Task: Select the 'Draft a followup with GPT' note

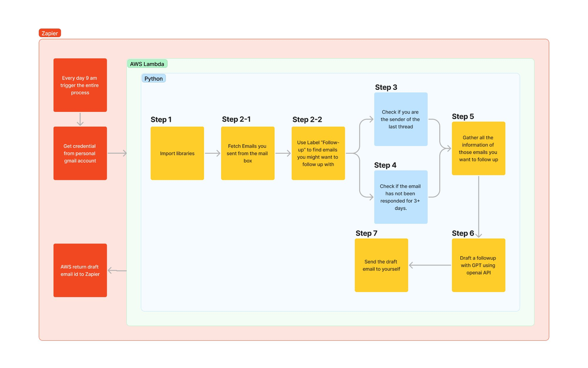Action: click(478, 265)
